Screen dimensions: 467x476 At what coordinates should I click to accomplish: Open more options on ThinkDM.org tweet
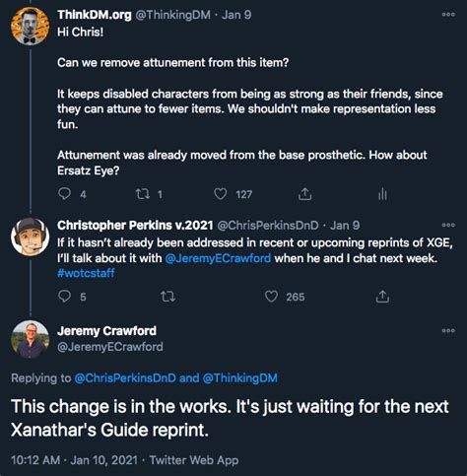(448, 15)
